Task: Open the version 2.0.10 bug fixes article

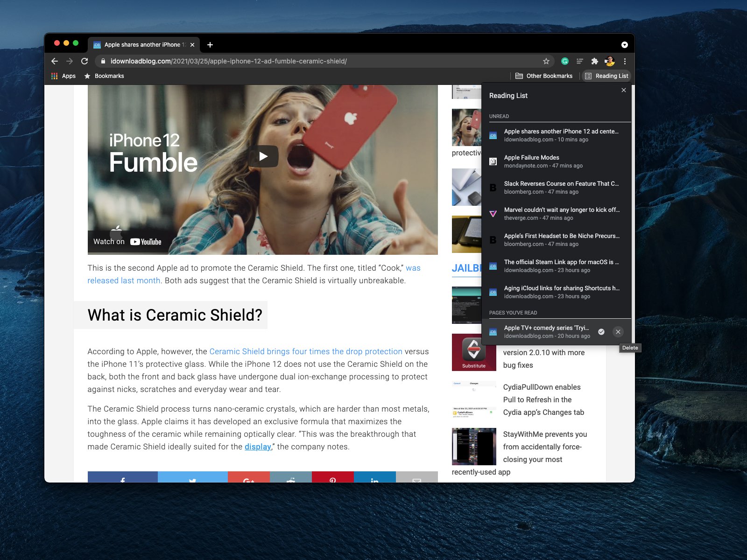Action: pyautogui.click(x=544, y=359)
